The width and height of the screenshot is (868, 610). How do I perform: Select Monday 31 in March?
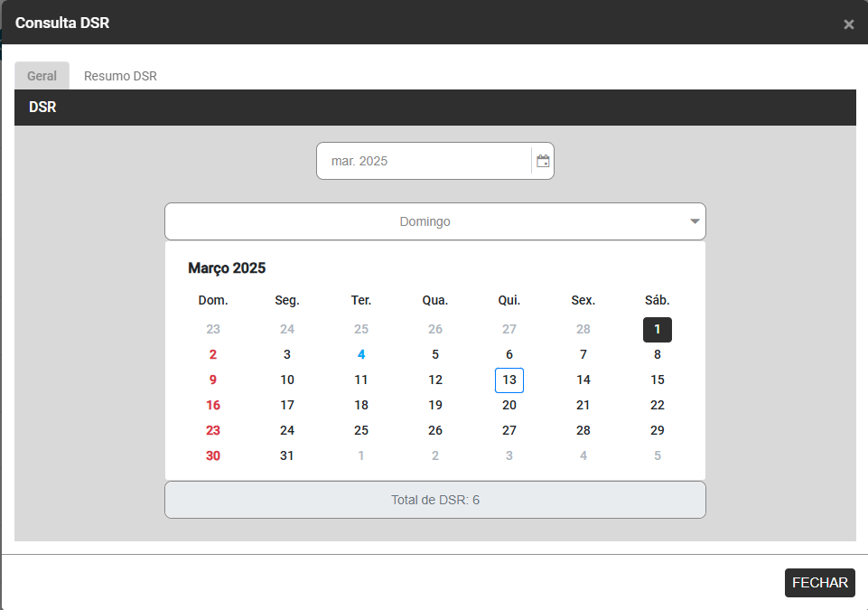[286, 456]
